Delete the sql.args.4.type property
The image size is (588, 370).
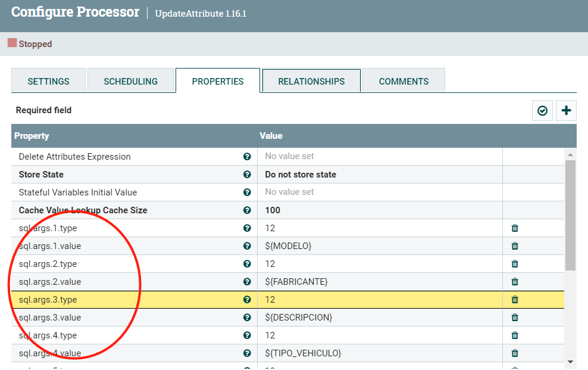click(x=515, y=335)
